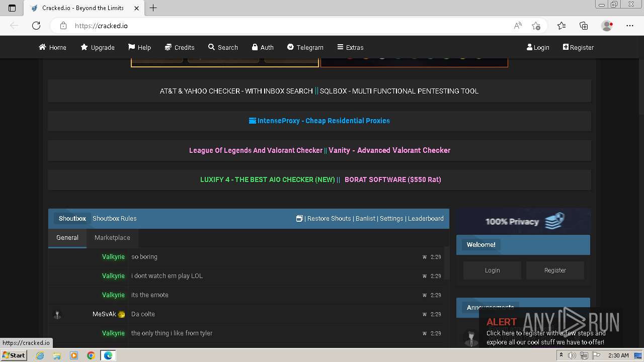Image resolution: width=644 pixels, height=362 pixels.
Task: Open the tab actions menu icon
Action: point(12,8)
